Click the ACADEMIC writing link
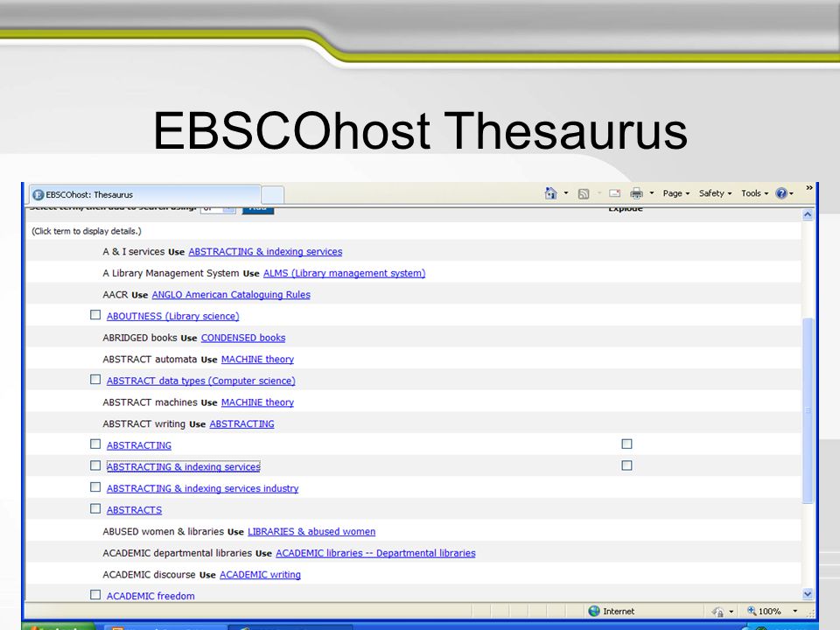 (260, 575)
